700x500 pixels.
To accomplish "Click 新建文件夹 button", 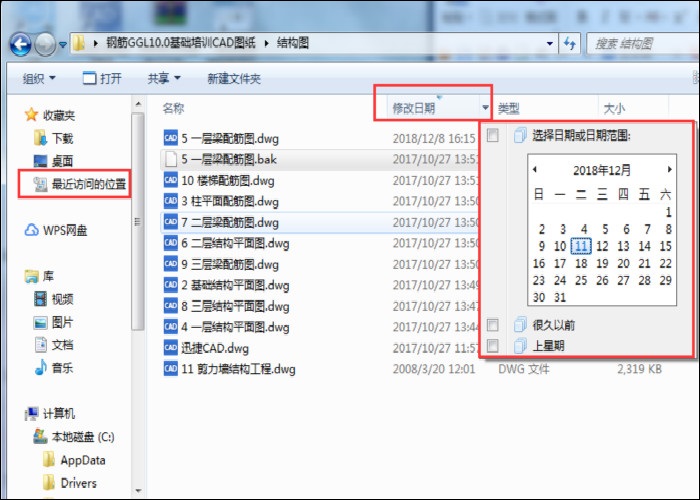I will click(x=233, y=79).
